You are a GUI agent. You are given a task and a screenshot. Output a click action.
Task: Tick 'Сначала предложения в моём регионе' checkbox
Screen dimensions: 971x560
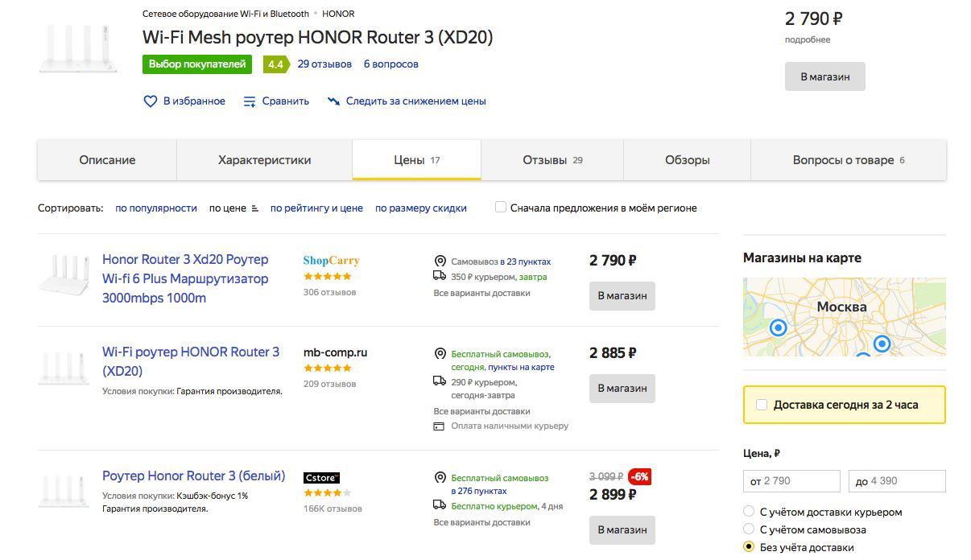point(501,208)
